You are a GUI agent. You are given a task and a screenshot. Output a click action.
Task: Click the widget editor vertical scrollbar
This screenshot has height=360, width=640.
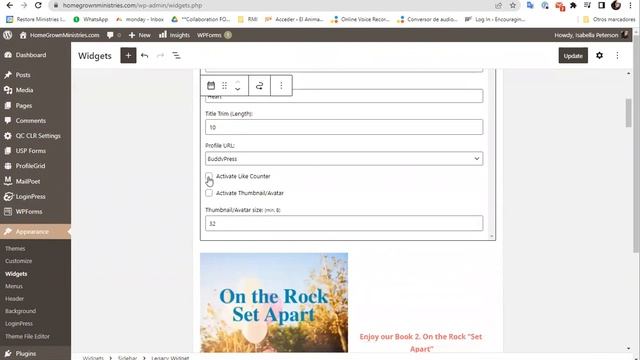pos(629,113)
